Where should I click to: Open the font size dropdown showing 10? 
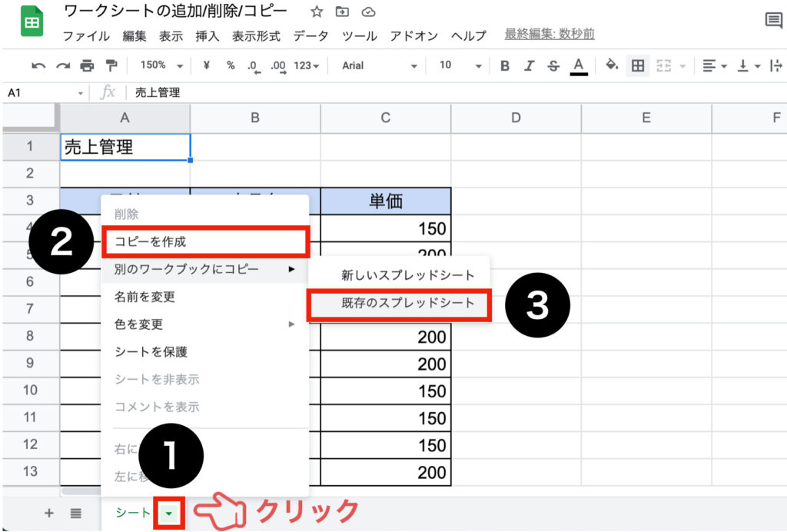coord(460,66)
